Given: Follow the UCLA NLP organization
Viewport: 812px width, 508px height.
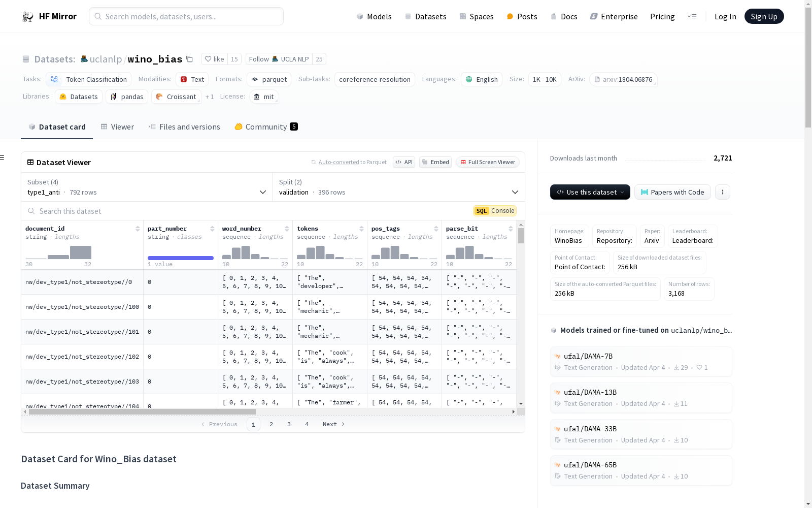Looking at the screenshot, I should 279,59.
